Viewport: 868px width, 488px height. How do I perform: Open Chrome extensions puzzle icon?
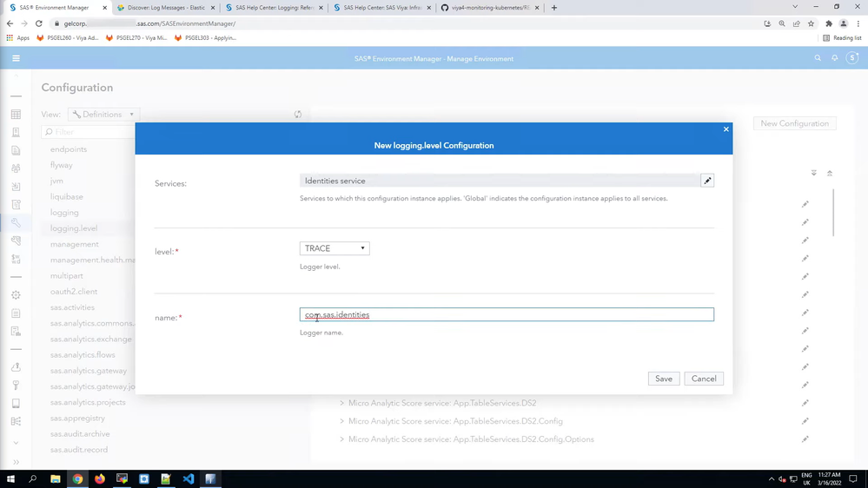tap(829, 23)
